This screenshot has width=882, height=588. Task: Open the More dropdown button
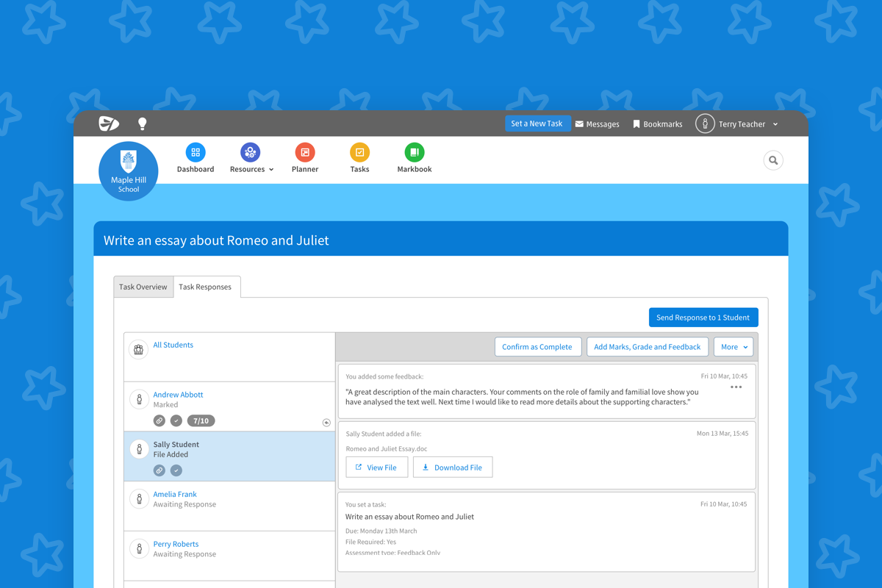pyautogui.click(x=734, y=347)
